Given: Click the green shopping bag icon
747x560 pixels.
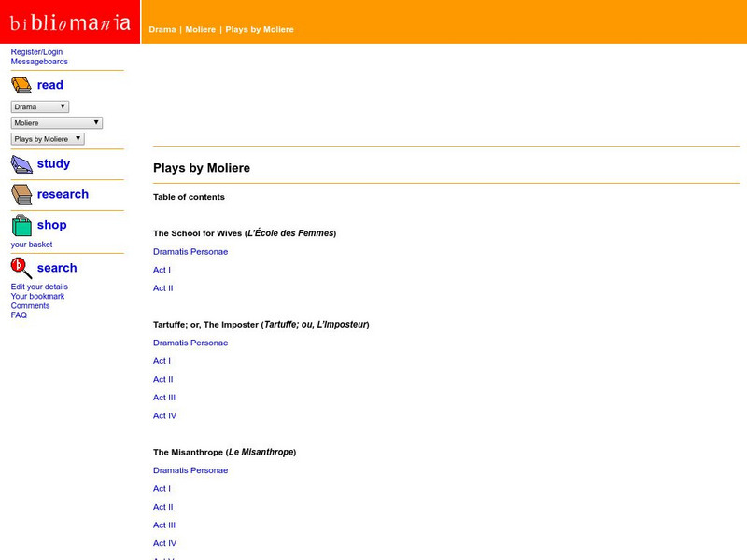Looking at the screenshot, I should tap(21, 225).
